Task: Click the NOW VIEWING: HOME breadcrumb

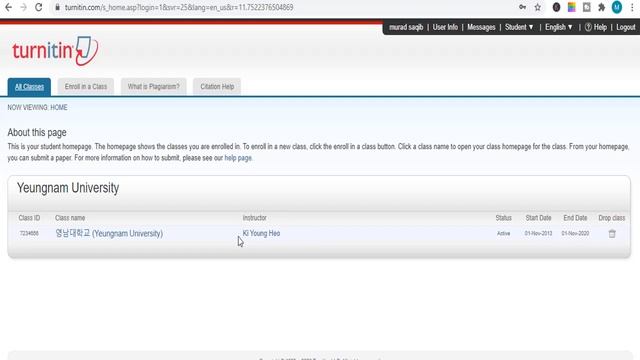Action: [x=37, y=107]
